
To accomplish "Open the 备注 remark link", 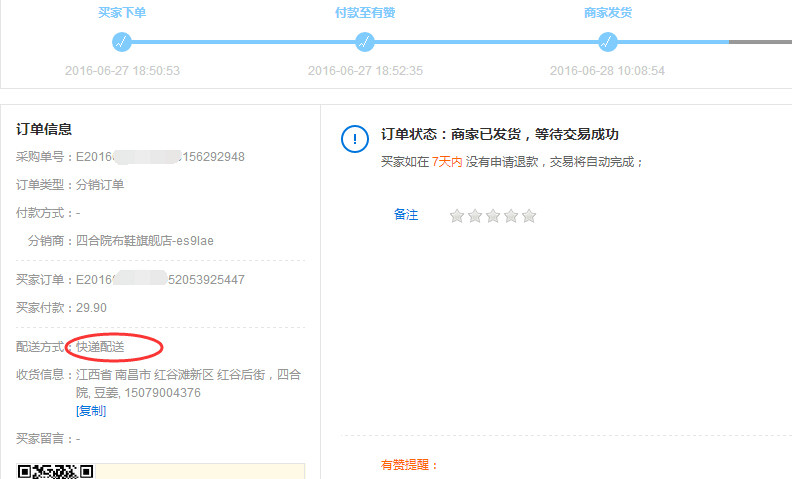I will pyautogui.click(x=406, y=215).
